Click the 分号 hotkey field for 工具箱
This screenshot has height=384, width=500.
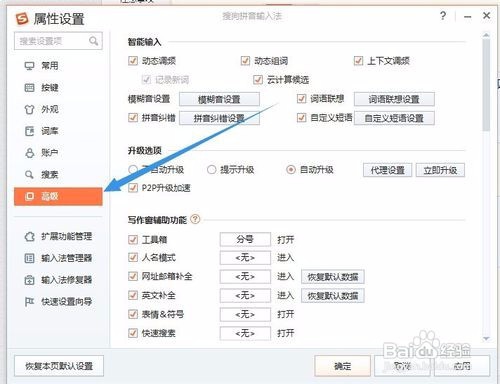[x=245, y=239]
